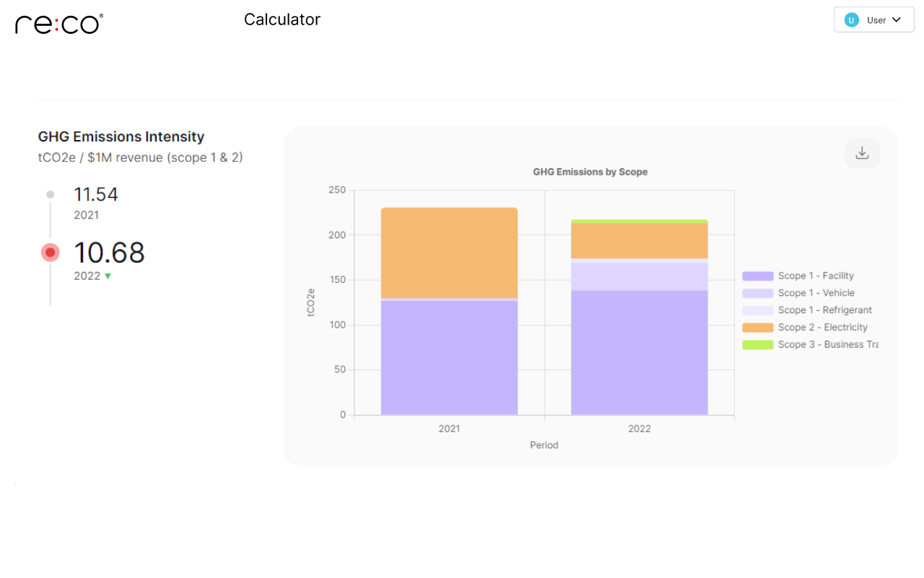The width and height of the screenshot is (924, 578).
Task: Select the 2021 timeline marker dot
Action: [50, 194]
